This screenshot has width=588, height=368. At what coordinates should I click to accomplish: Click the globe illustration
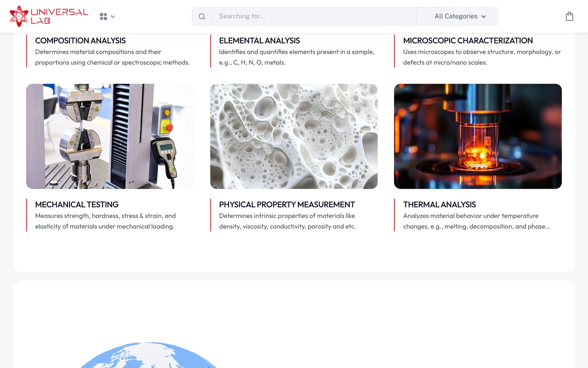coord(149,355)
